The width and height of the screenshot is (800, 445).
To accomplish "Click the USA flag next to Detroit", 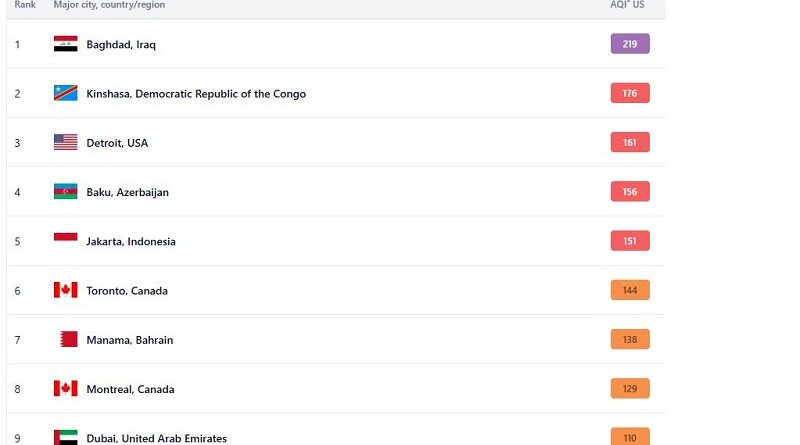I will (x=65, y=143).
